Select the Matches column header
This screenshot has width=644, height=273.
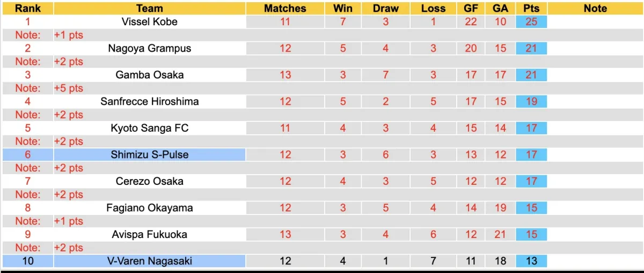[285, 9]
